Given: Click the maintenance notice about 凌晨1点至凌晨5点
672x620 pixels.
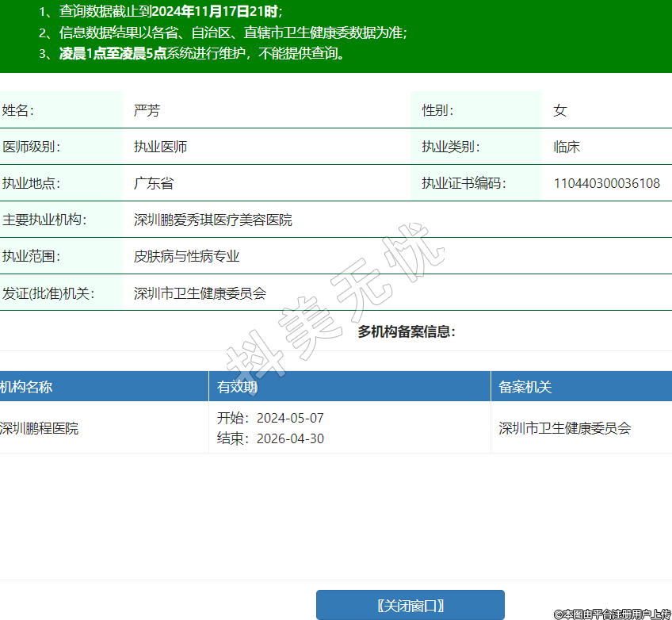Looking at the screenshot, I should click(202, 54).
